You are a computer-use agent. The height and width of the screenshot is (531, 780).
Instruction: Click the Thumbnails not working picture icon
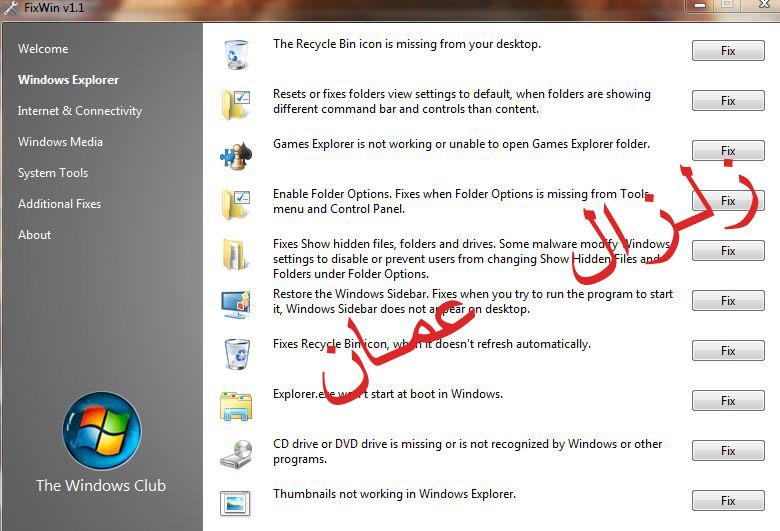pyautogui.click(x=238, y=502)
